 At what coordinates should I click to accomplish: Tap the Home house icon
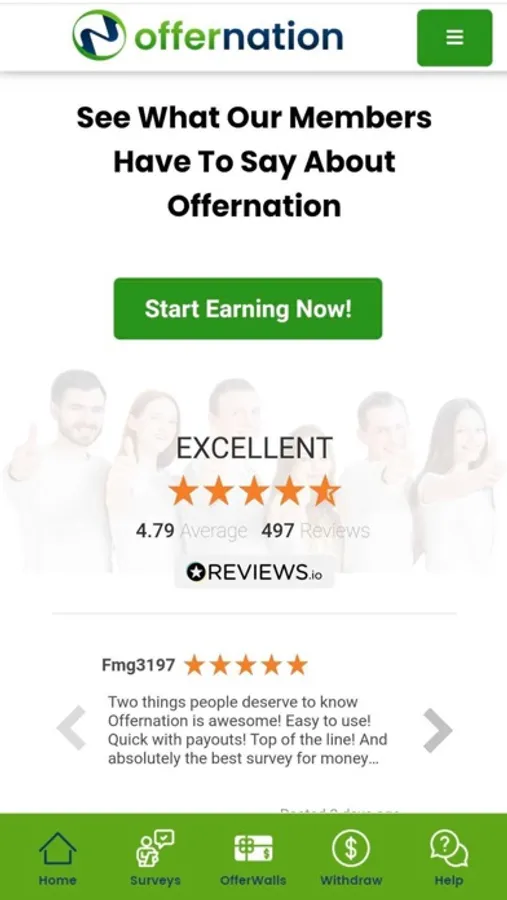(x=57, y=849)
